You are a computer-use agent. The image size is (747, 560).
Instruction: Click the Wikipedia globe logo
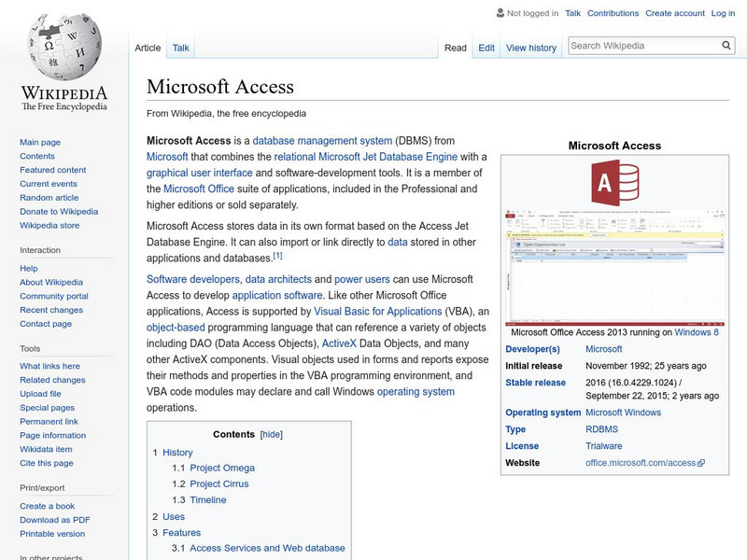64,46
